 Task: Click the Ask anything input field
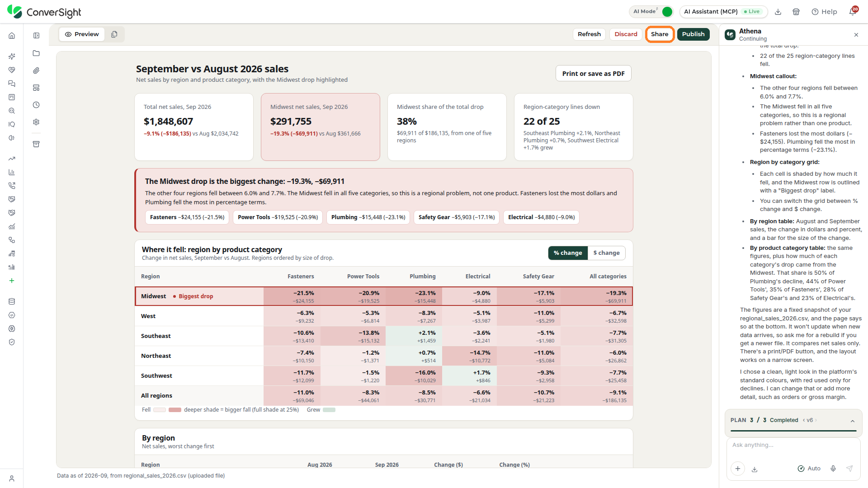tap(793, 445)
